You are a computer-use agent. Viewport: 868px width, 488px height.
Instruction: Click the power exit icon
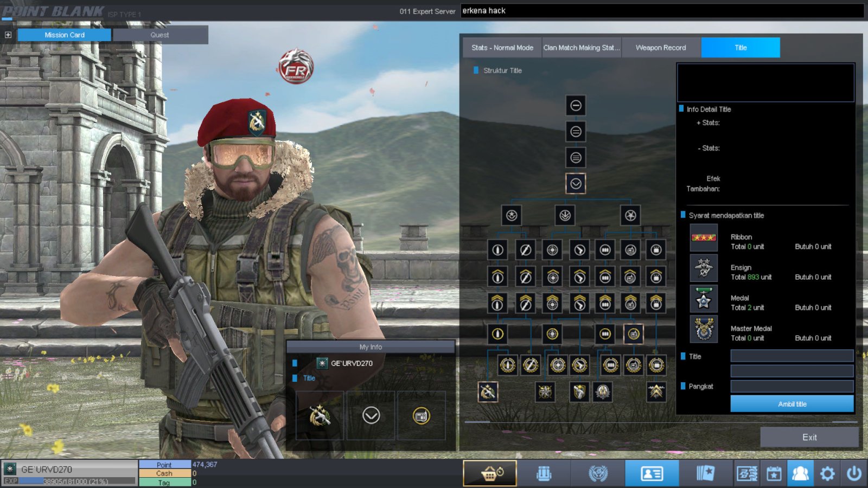click(854, 473)
